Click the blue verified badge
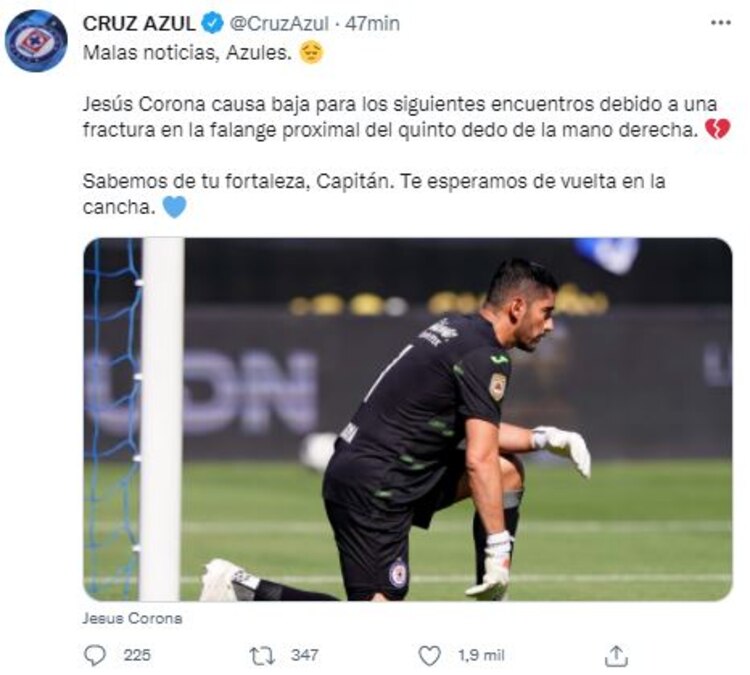The height and width of the screenshot is (675, 750). 212,23
